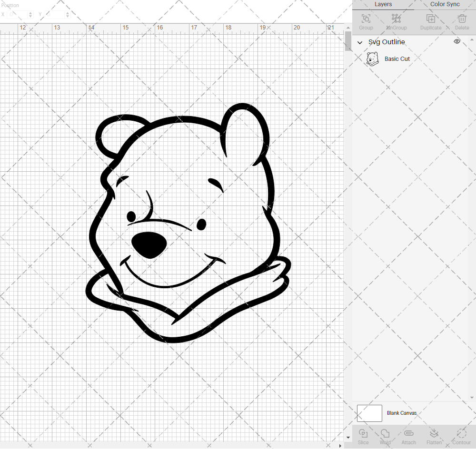Screen dimensions: 476x449
Task: Collapse the Svg Outline layer group
Action: pyautogui.click(x=360, y=42)
